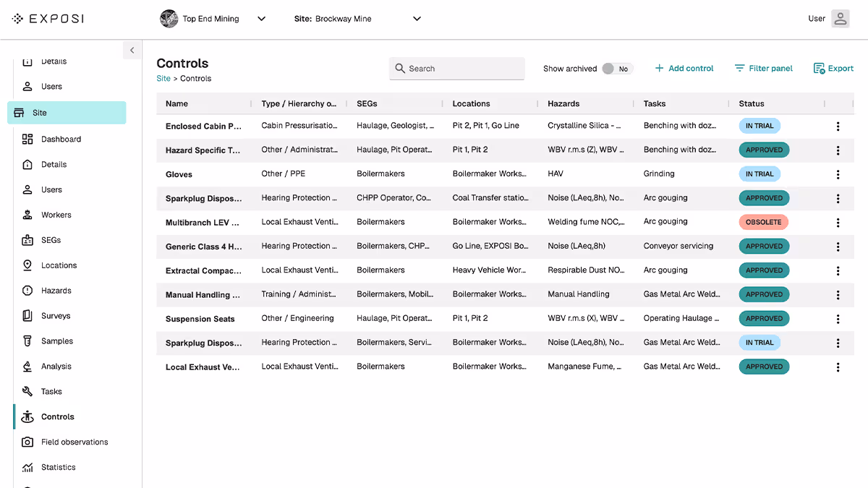The height and width of the screenshot is (488, 868).
Task: Open the Brockway Mine site selector
Action: [416, 20]
